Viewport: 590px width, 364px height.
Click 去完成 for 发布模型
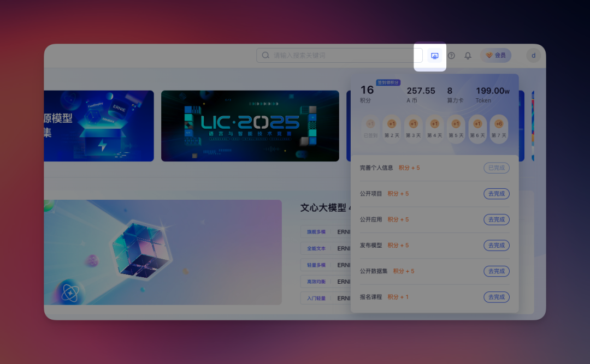coord(496,245)
